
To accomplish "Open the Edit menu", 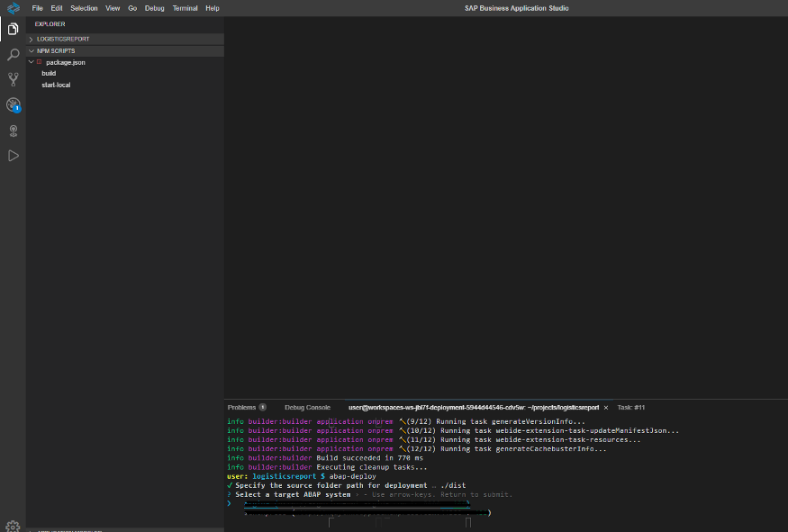I will click(x=56, y=8).
